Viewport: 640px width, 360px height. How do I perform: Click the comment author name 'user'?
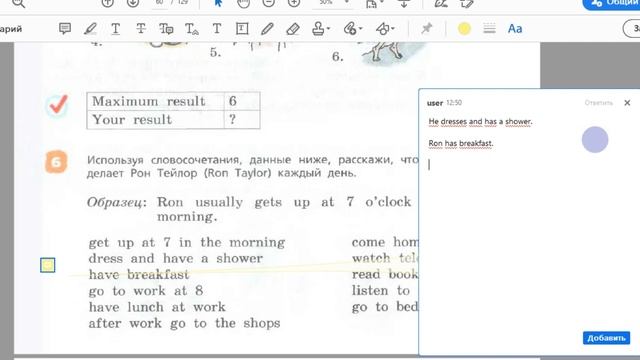[x=435, y=103]
